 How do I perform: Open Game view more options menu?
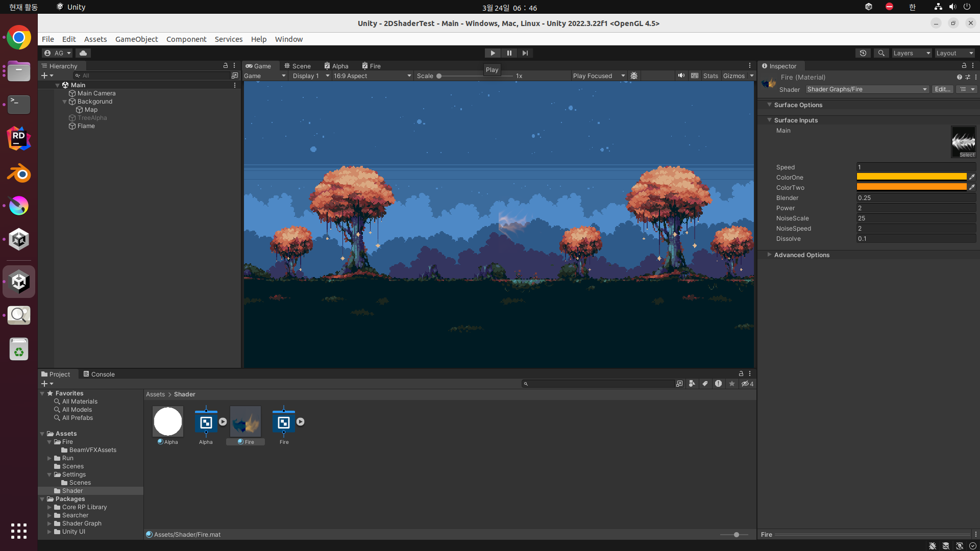click(750, 66)
